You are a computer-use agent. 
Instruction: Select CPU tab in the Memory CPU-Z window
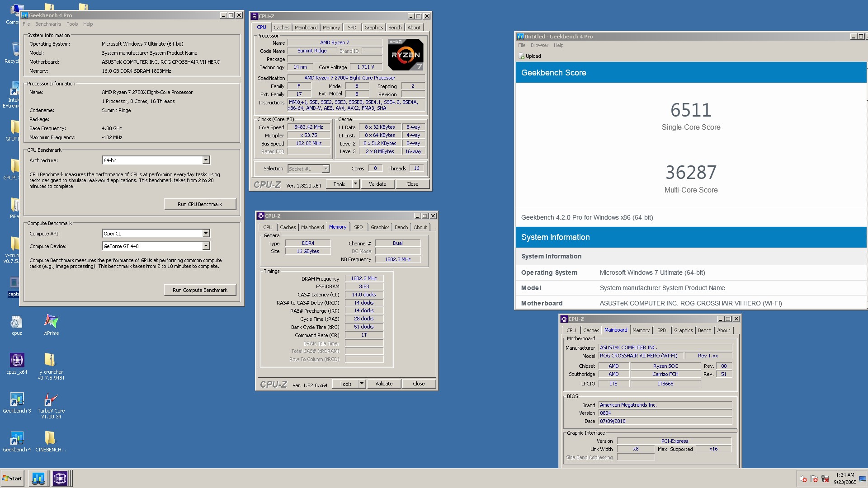pyautogui.click(x=268, y=228)
